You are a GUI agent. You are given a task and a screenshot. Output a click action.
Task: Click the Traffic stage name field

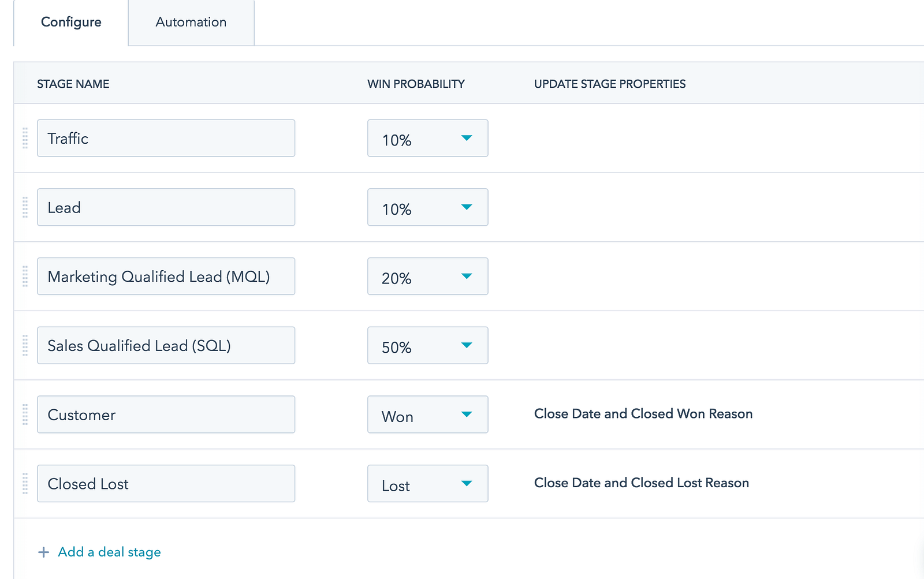click(x=166, y=139)
